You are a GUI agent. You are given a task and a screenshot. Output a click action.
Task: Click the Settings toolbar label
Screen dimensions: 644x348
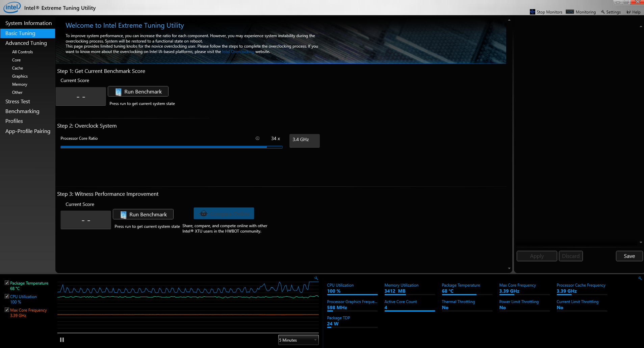click(x=613, y=12)
